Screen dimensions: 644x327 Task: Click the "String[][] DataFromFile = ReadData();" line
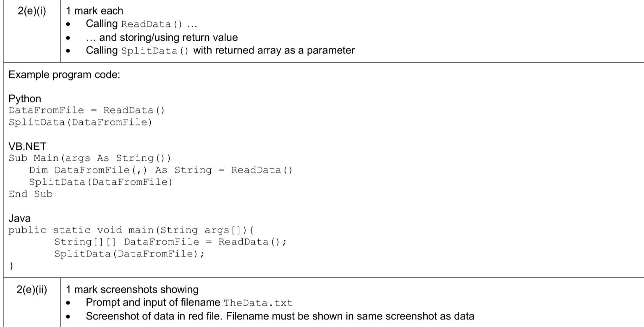point(170,242)
